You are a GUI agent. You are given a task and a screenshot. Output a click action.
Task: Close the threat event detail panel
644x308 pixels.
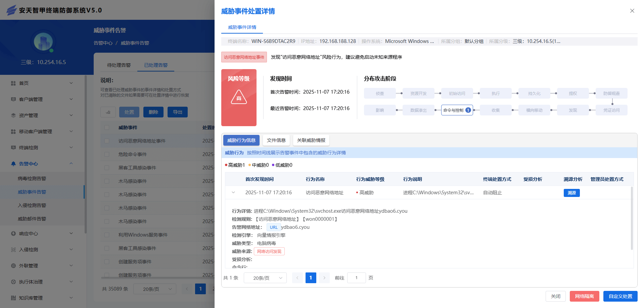point(632,11)
